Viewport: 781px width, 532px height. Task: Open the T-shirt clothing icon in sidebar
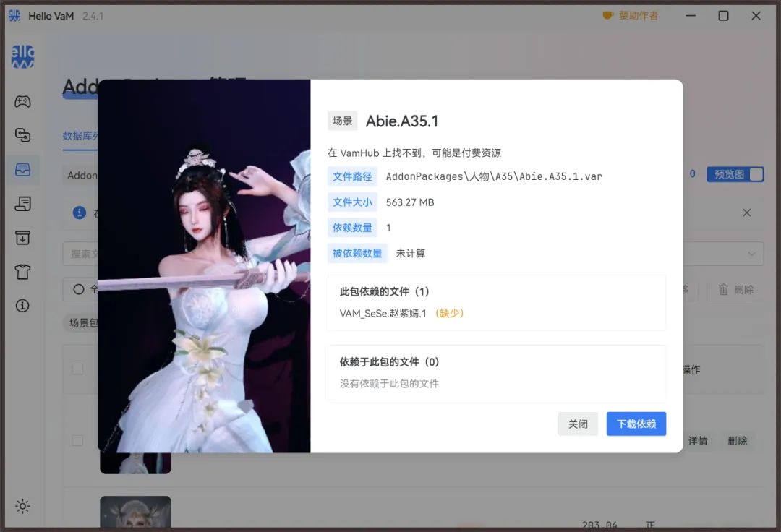tap(22, 272)
